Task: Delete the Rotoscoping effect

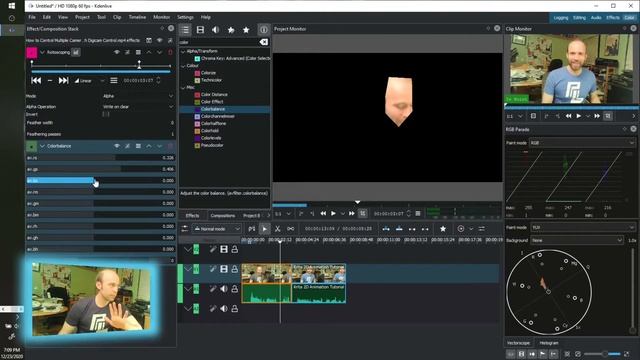Action: coord(170,52)
